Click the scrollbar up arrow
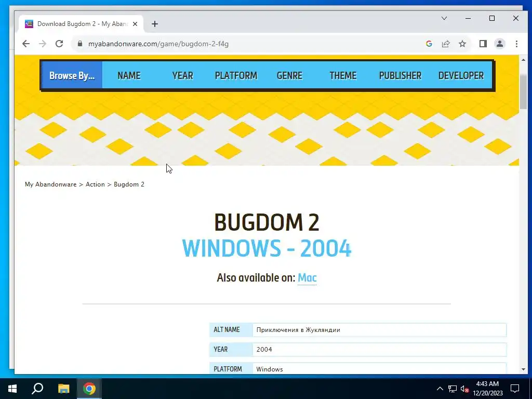This screenshot has width=532, height=399. [523, 60]
